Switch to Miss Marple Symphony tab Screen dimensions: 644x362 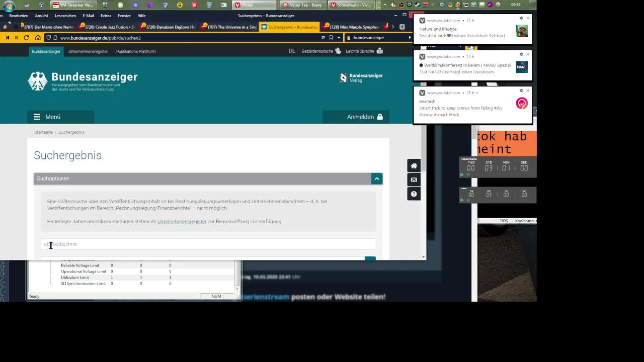(x=351, y=27)
